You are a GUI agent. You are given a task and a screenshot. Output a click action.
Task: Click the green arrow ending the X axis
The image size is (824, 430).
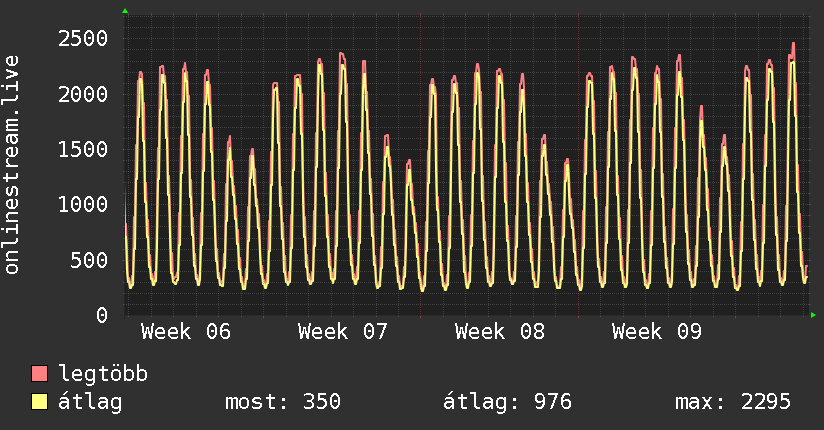pyautogui.click(x=814, y=315)
